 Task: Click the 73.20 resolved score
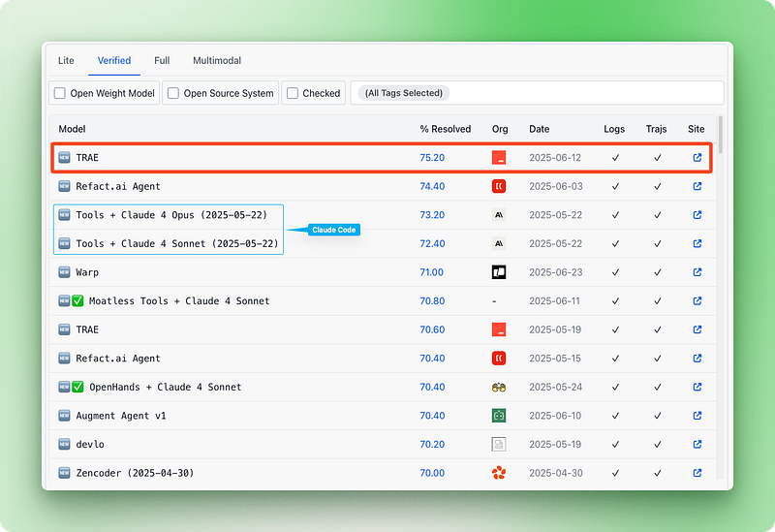(x=432, y=214)
